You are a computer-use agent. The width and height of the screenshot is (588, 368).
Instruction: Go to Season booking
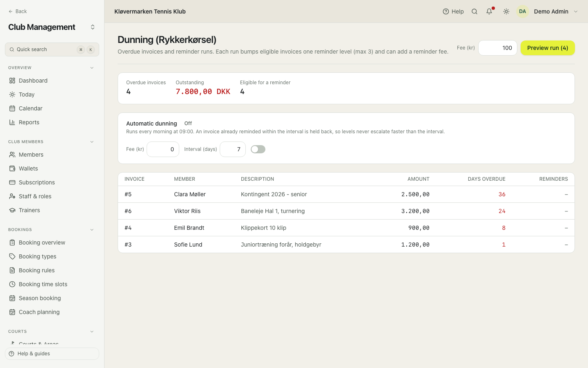pos(52,298)
